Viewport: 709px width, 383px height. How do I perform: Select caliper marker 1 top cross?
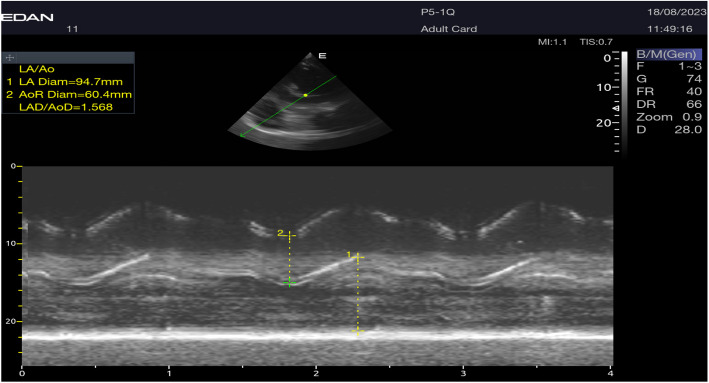(x=358, y=257)
